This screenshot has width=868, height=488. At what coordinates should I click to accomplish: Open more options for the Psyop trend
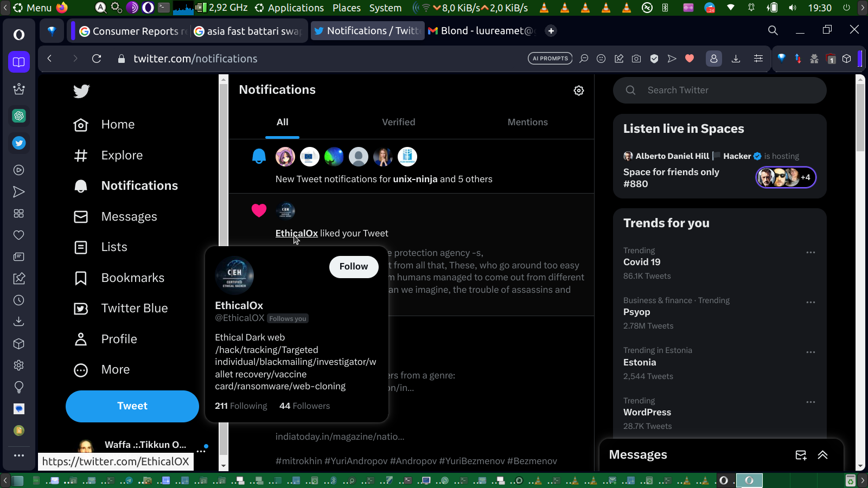pyautogui.click(x=810, y=303)
